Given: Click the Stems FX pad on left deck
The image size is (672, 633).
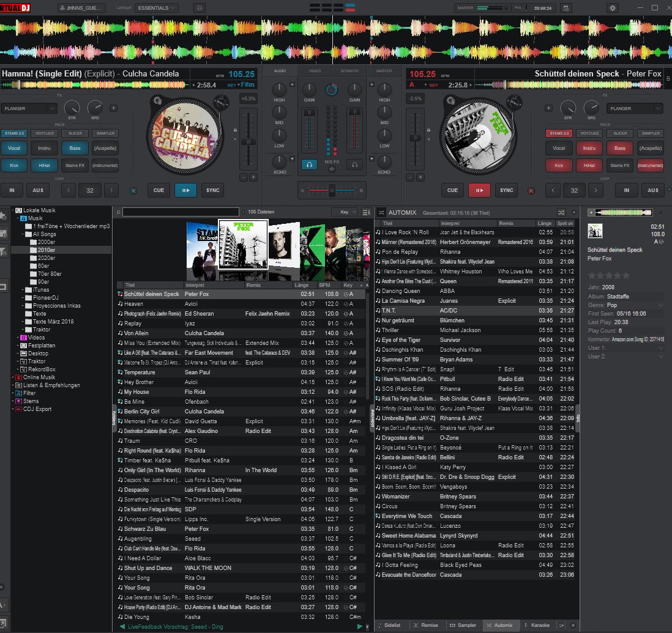Looking at the screenshot, I should pos(75,165).
